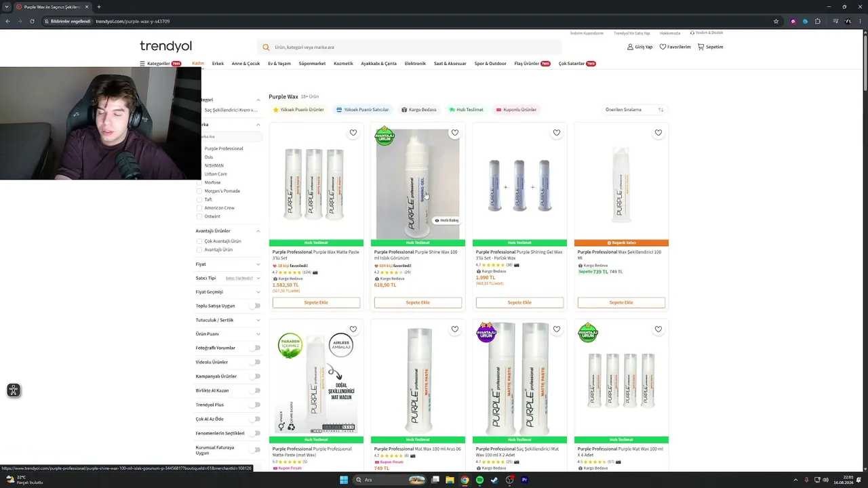
Task: Show hidden system tray icons
Action: tap(795, 480)
